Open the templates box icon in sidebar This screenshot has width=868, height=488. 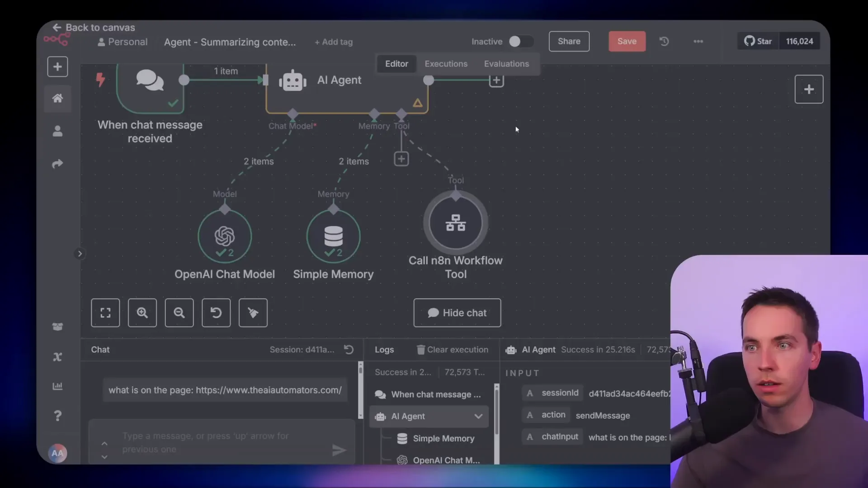[57, 327]
